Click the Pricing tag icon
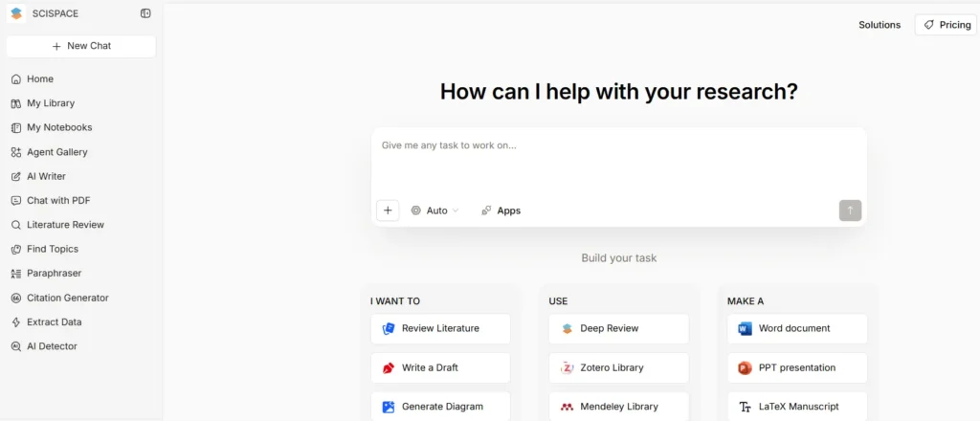Image resolution: width=980 pixels, height=421 pixels. [929, 25]
